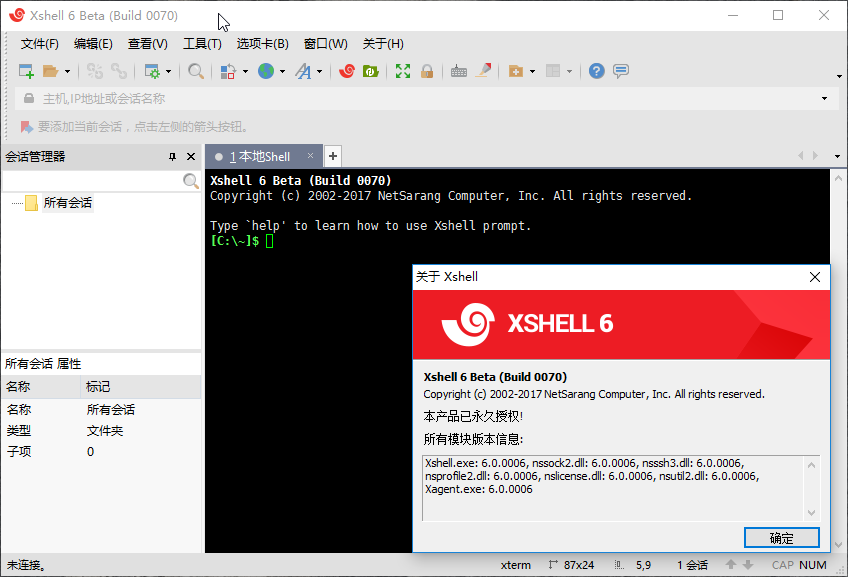Image resolution: width=848 pixels, height=577 pixels.
Task: Expand the new folder dropdown arrow
Action: click(x=532, y=71)
